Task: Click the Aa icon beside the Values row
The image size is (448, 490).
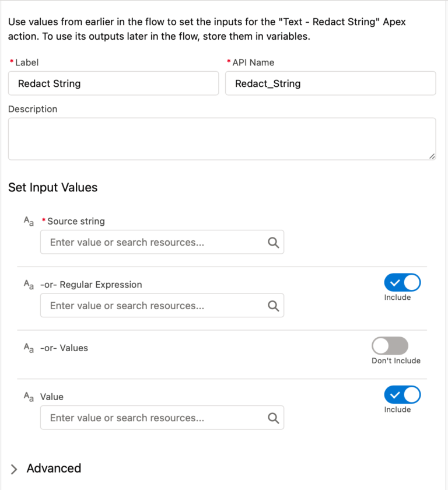Action: 28,348
